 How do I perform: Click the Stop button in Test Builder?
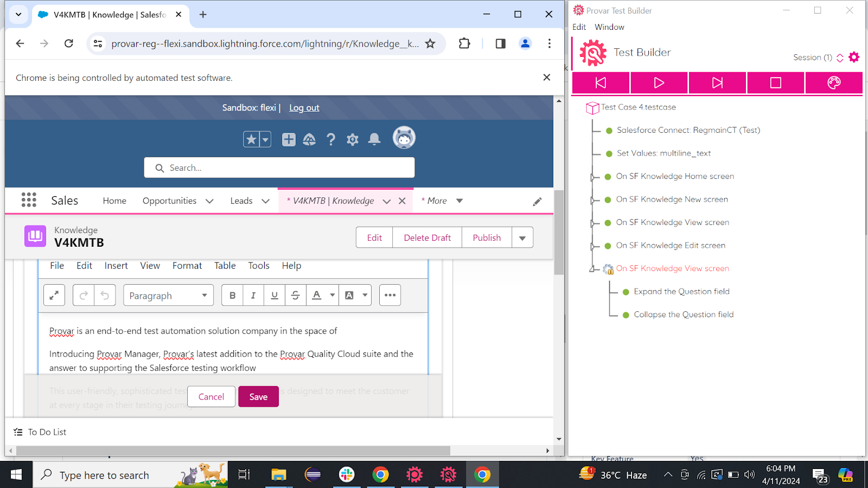pyautogui.click(x=776, y=82)
